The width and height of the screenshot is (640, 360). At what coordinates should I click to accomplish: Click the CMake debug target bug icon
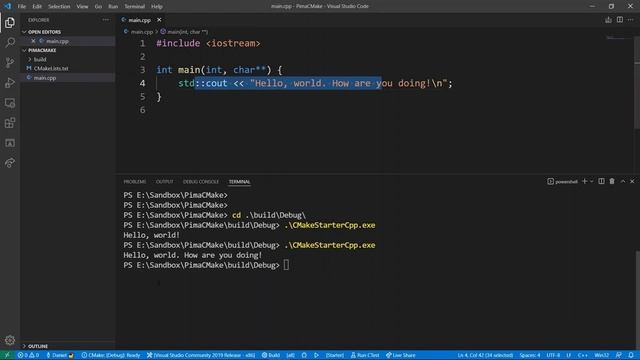click(304, 355)
